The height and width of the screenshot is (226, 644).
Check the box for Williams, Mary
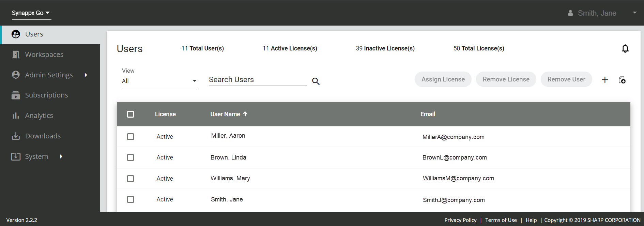click(x=131, y=179)
